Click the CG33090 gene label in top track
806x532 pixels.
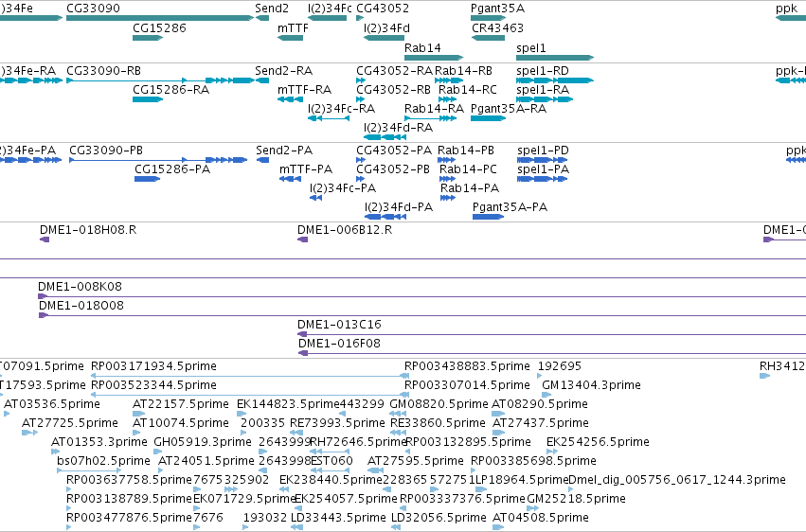[x=93, y=9]
